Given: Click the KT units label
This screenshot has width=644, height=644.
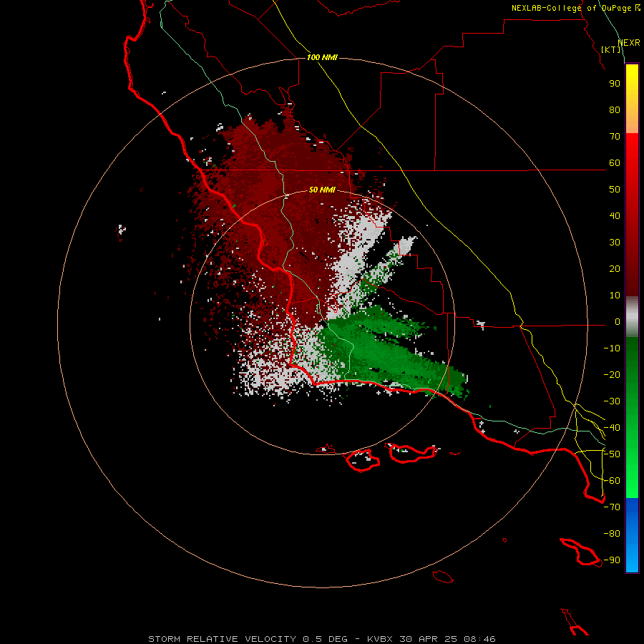Looking at the screenshot, I should pos(611,49).
